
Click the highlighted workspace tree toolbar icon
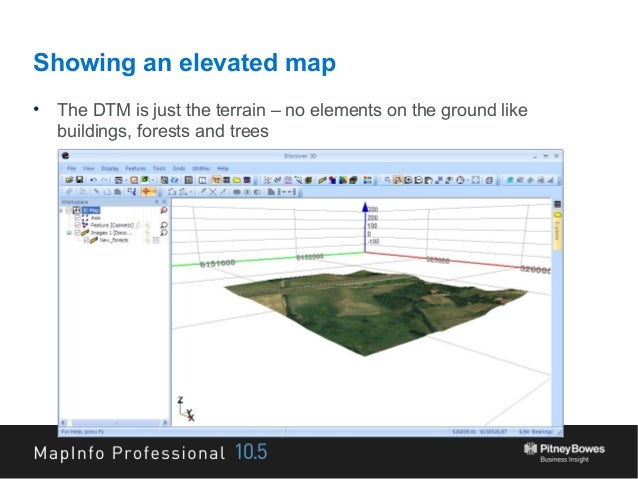[x=216, y=180]
